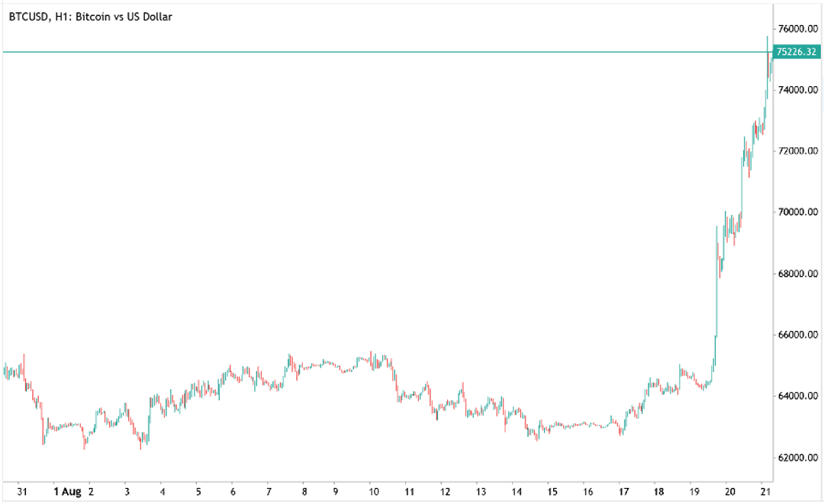Click date label 5 on time axis
This screenshot has width=824, height=504.
click(198, 492)
